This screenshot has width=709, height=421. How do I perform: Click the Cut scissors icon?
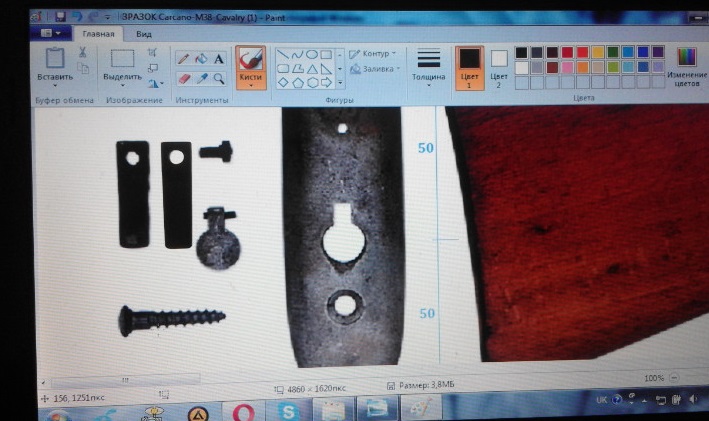click(82, 52)
